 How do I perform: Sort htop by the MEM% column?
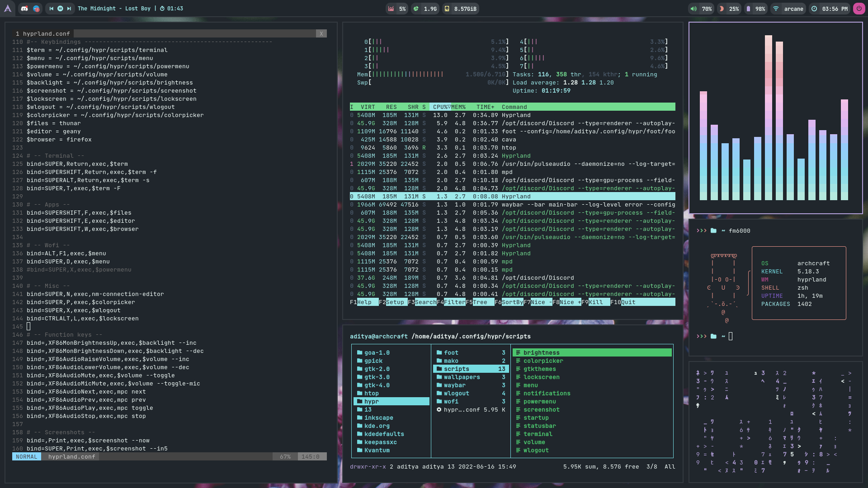coord(458,107)
